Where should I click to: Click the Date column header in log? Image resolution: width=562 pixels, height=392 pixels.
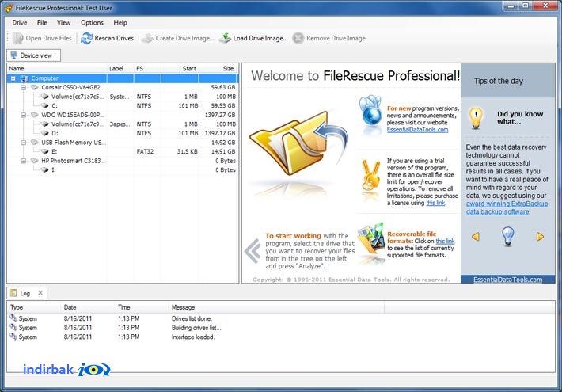pos(88,307)
